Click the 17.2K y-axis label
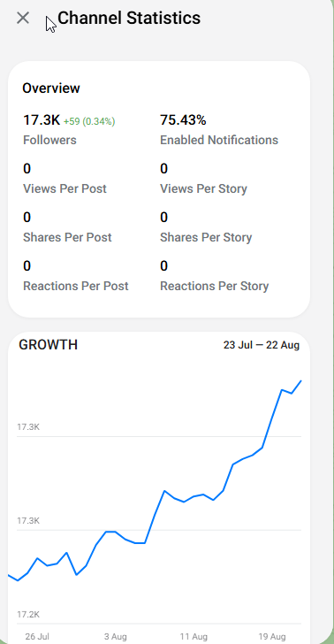The height and width of the screenshot is (644, 334). pyautogui.click(x=28, y=615)
